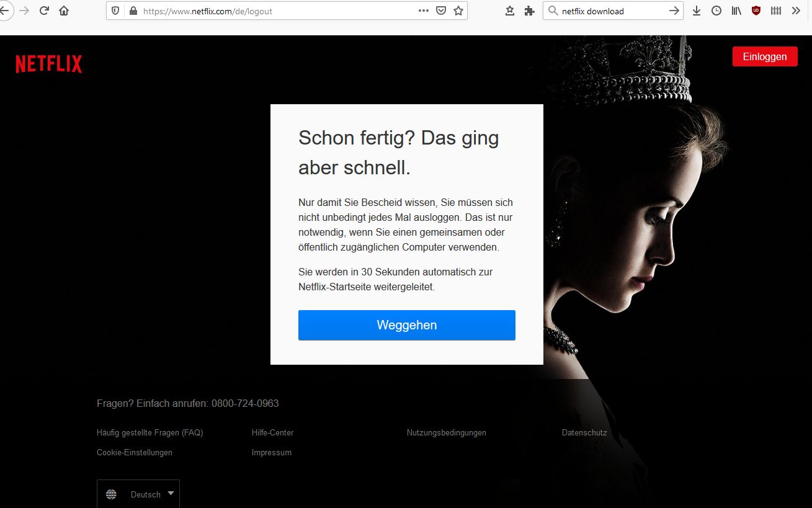Click the globe icon by Deutsch
The height and width of the screenshot is (508, 812).
111,494
